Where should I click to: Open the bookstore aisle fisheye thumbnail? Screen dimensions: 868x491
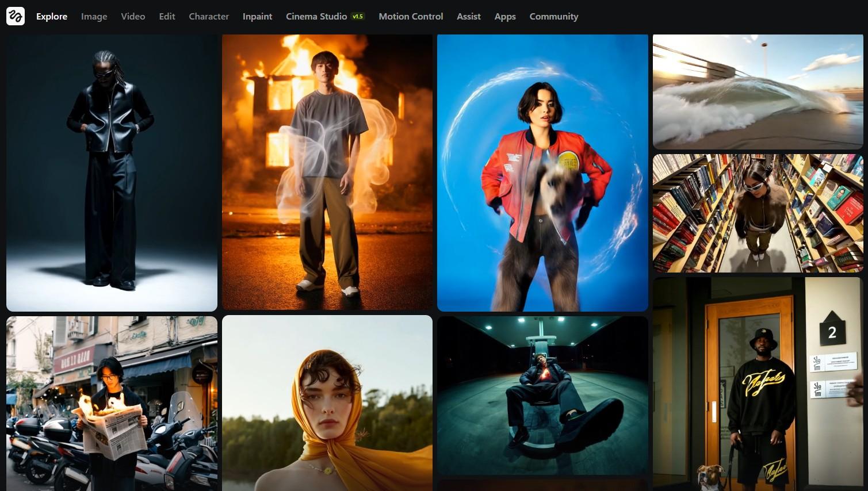pyautogui.click(x=758, y=213)
